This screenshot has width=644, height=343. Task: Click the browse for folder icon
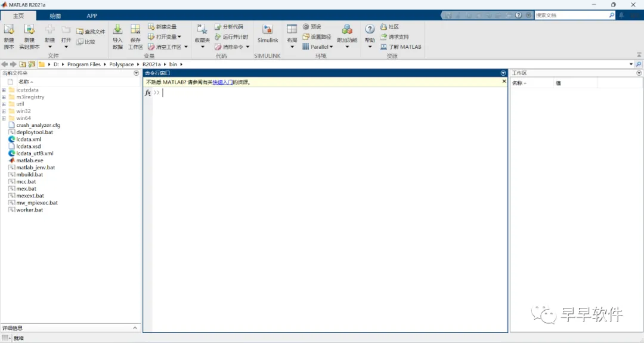point(32,64)
